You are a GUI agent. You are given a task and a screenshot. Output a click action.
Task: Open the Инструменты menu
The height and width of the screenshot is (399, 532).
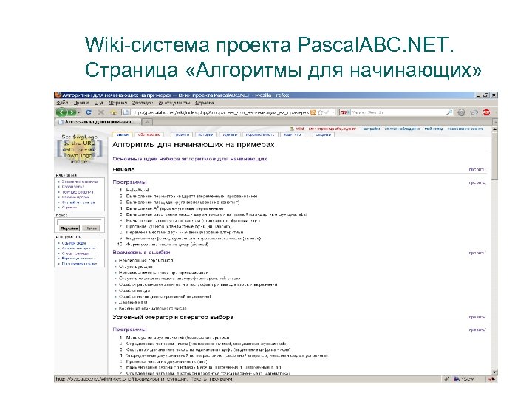[x=173, y=103]
